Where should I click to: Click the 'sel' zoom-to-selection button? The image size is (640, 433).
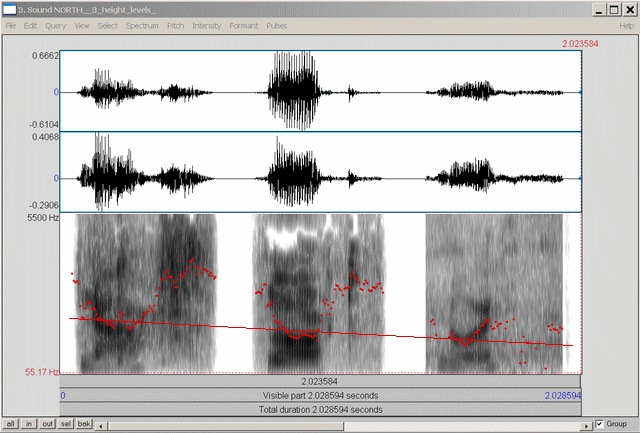[66, 425]
